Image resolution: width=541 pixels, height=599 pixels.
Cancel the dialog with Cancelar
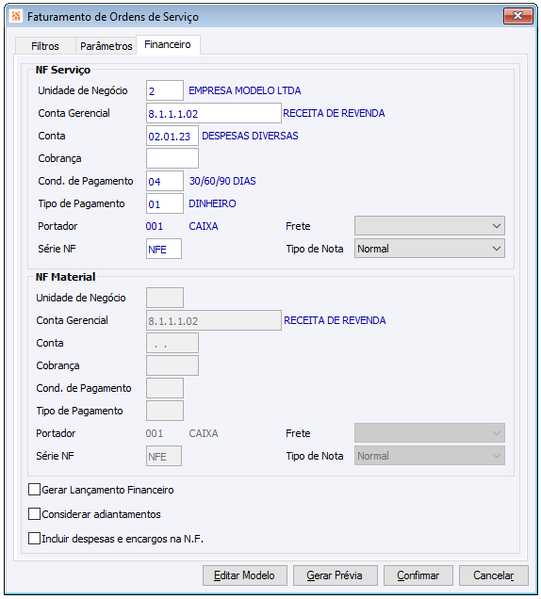coord(494,575)
